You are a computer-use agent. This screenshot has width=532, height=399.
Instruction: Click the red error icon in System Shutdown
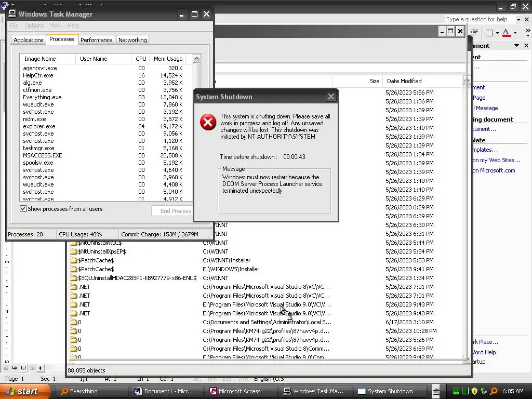click(x=208, y=122)
